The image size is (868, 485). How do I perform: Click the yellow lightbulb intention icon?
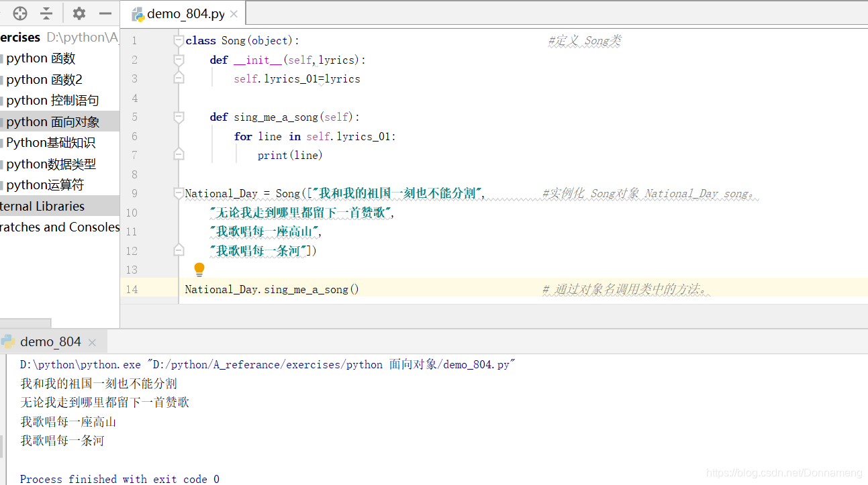tap(199, 270)
